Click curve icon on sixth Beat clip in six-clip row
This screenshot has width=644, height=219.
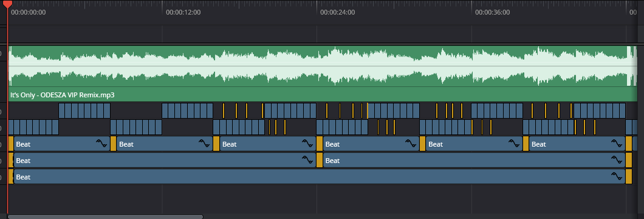point(617,144)
